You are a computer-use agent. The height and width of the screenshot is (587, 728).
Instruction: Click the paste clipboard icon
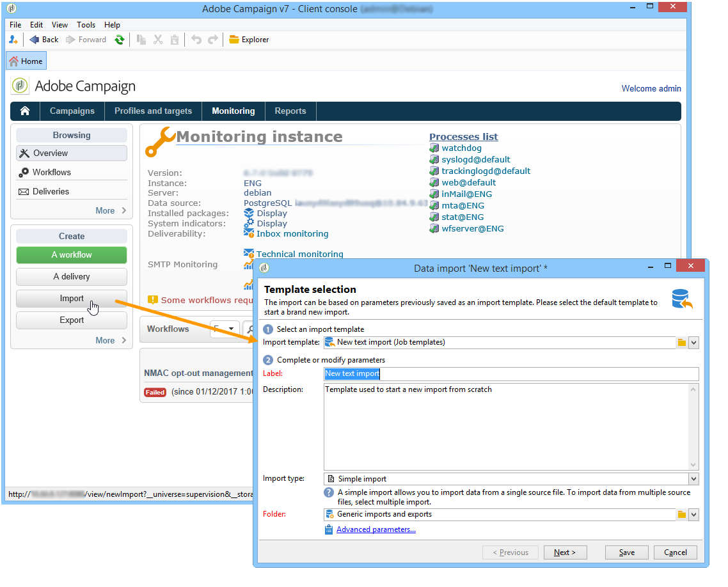tap(175, 40)
